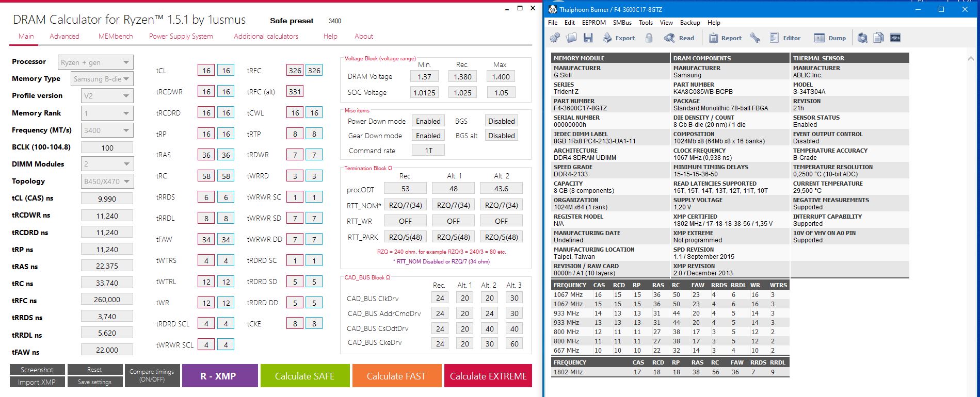The height and width of the screenshot is (397, 980).
Task: Click the tRFC (alt) value box 331
Action: (295, 92)
